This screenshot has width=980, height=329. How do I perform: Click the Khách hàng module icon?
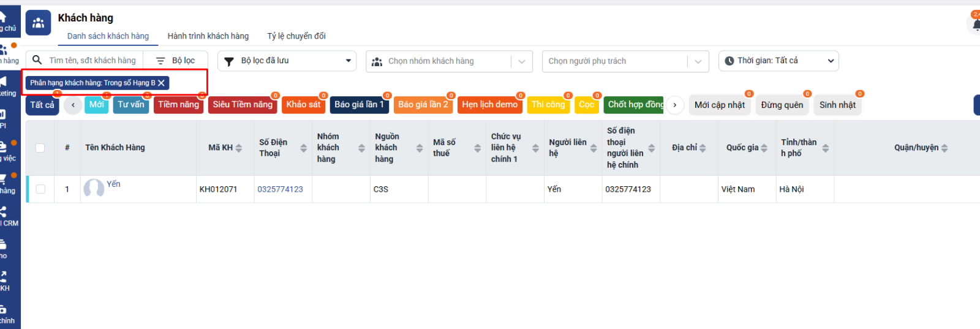(x=38, y=23)
